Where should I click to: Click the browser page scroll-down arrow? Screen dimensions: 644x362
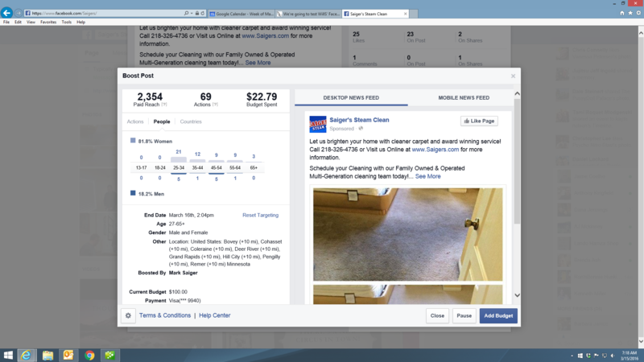641,341
